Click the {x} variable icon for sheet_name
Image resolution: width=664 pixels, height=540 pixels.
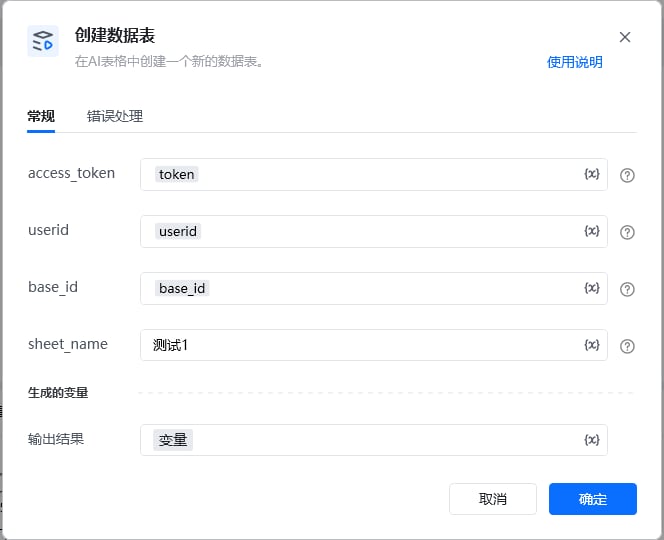592,345
